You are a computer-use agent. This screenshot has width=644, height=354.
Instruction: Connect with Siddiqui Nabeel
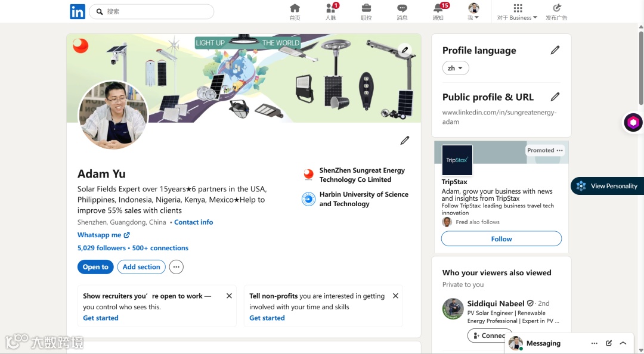pyautogui.click(x=490, y=336)
